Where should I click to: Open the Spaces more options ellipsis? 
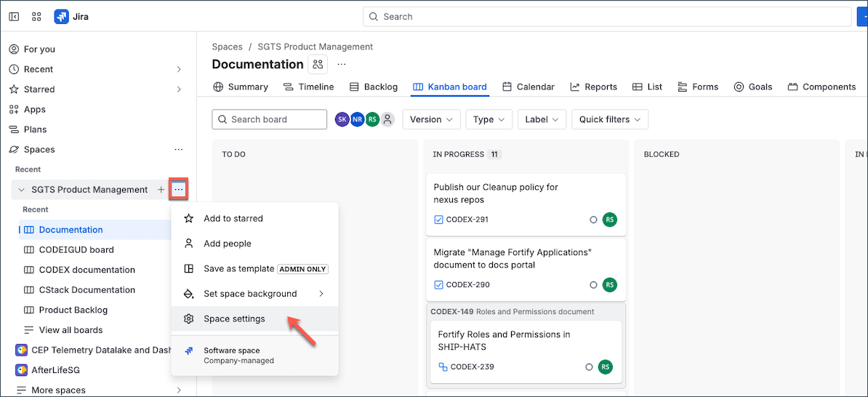(x=178, y=150)
